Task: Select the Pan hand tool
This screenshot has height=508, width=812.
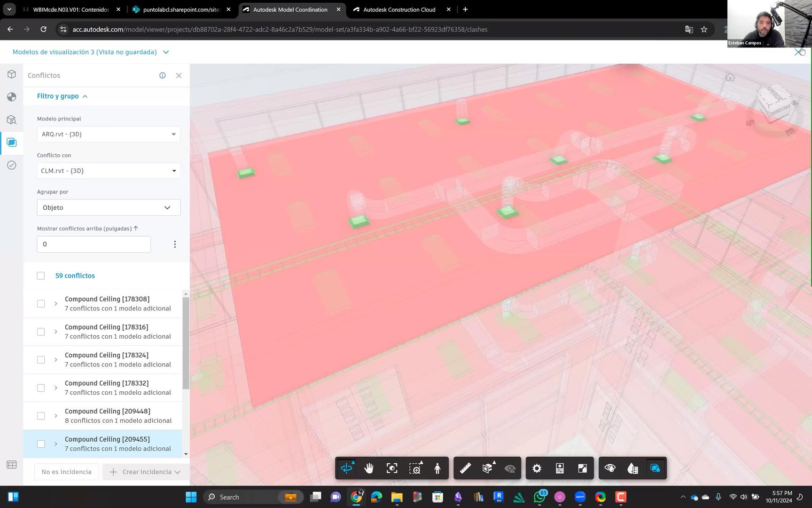Action: pos(369,468)
